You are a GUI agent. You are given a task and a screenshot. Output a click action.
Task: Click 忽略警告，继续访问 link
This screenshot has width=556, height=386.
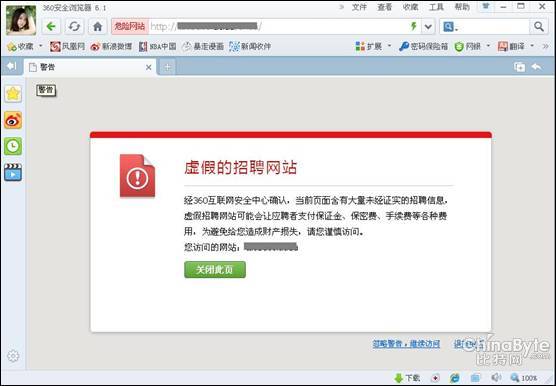coord(406,343)
